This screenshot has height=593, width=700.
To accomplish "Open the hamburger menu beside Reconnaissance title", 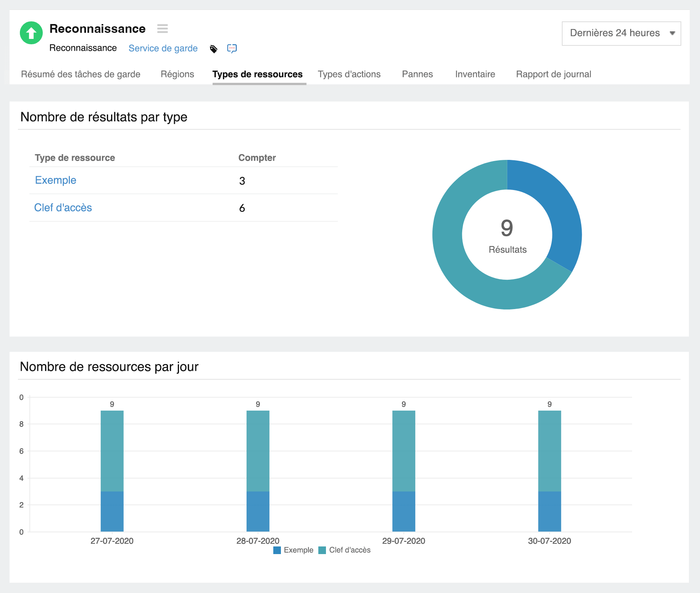I will [x=163, y=29].
